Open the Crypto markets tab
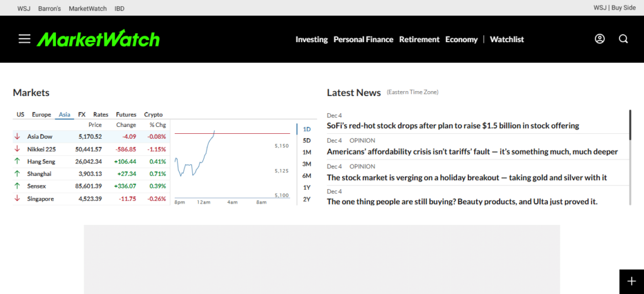The width and height of the screenshot is (644, 294). pyautogui.click(x=153, y=114)
